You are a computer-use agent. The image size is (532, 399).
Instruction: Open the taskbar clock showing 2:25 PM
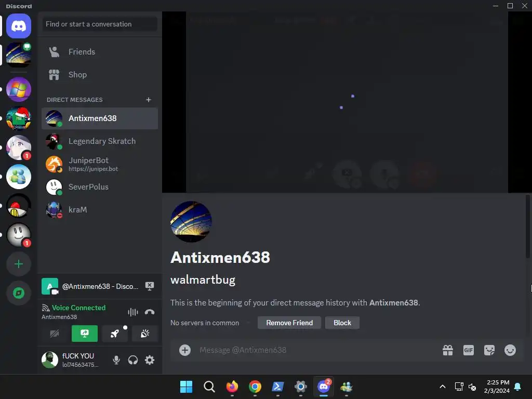pyautogui.click(x=497, y=387)
